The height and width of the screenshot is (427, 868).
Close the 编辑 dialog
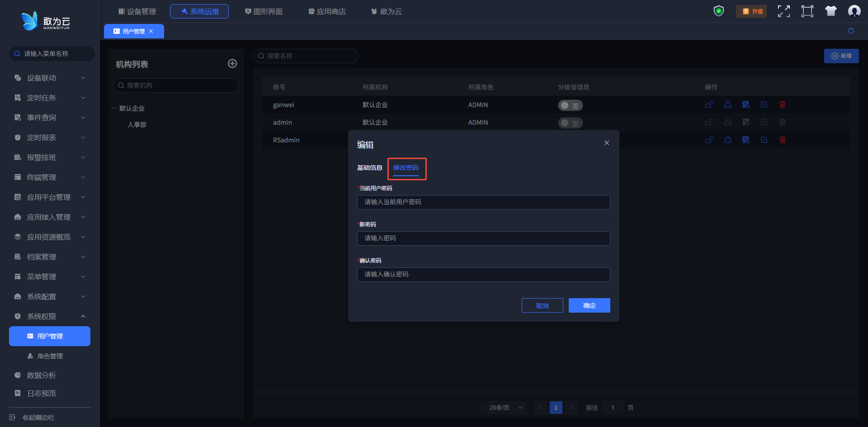click(x=607, y=143)
